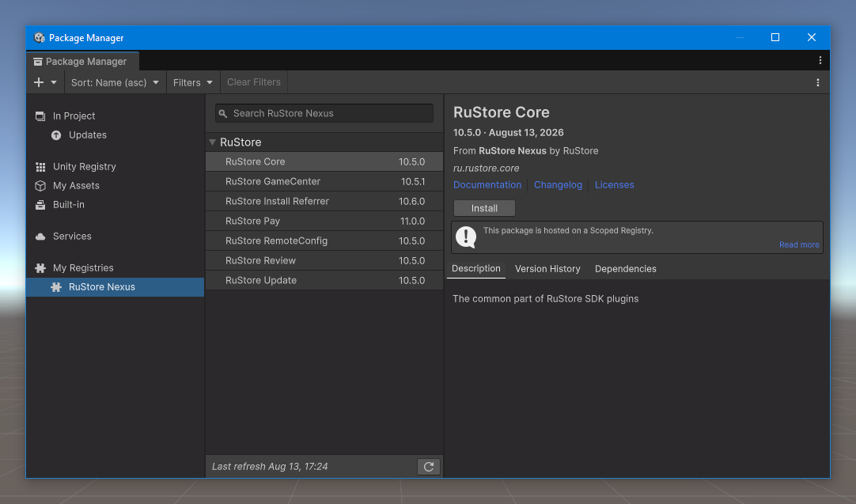
Task: Click the My Registries puzzle icon
Action: point(40,268)
